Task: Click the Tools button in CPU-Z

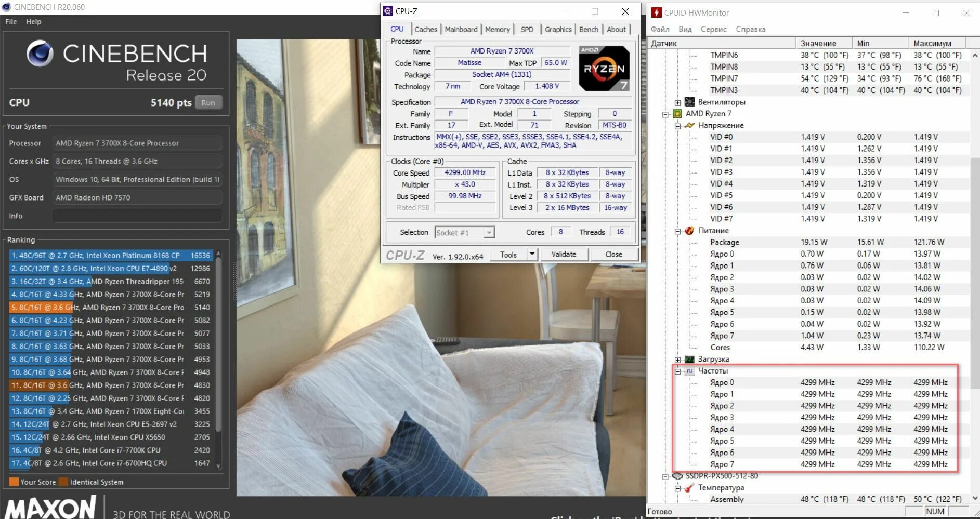Action: tap(508, 254)
